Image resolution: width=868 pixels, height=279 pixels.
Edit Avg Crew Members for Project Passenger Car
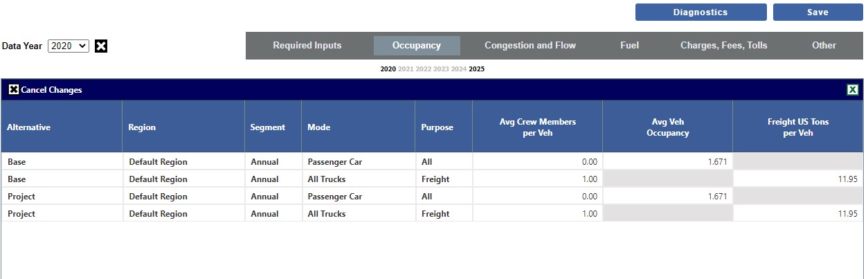(x=537, y=197)
